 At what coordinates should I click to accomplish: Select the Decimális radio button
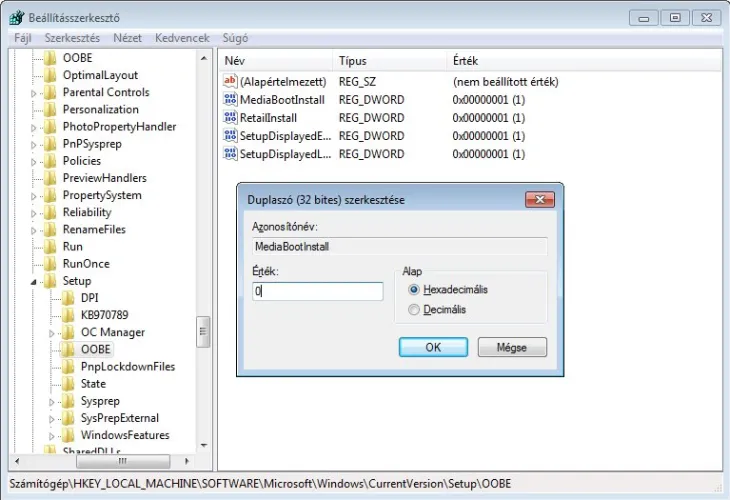[x=414, y=310]
